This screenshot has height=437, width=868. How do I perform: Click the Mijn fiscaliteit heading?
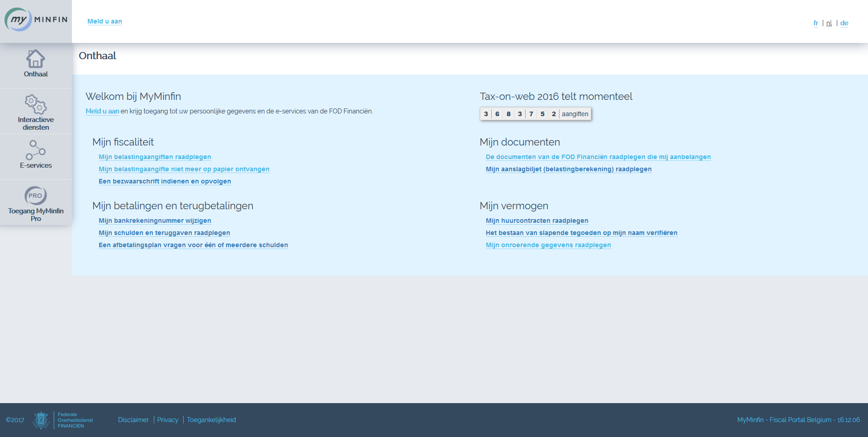[123, 142]
